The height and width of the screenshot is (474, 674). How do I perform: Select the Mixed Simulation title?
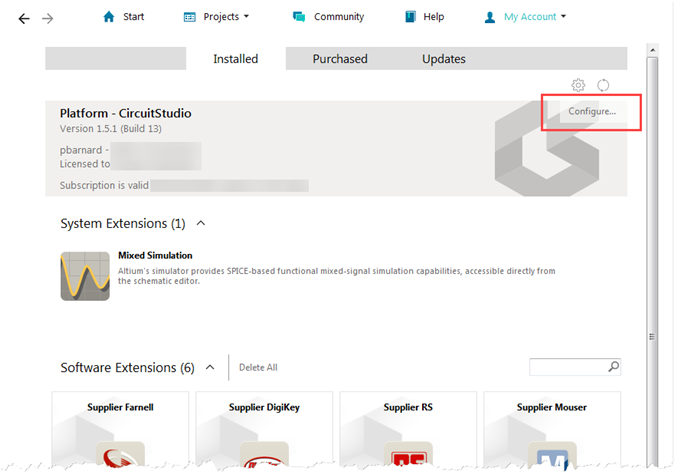click(155, 255)
